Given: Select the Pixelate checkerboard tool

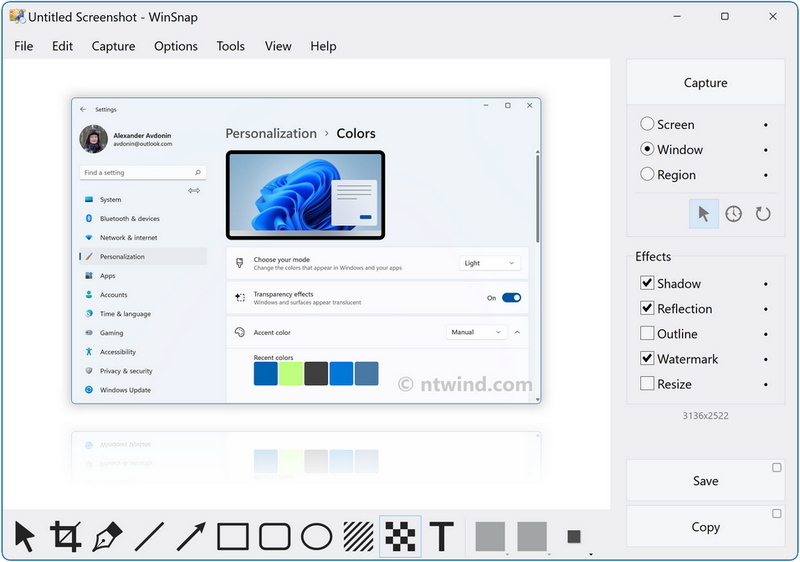Looking at the screenshot, I should (x=401, y=537).
